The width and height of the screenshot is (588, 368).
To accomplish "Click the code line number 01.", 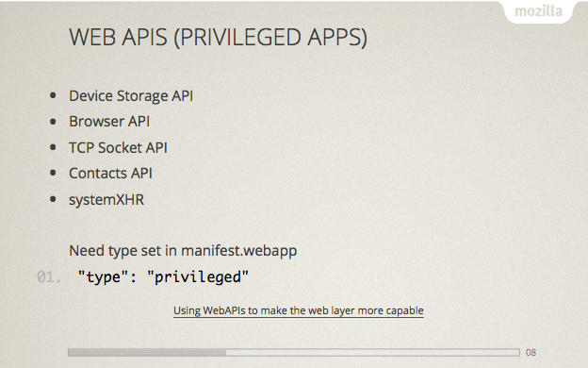I will coord(49,277).
